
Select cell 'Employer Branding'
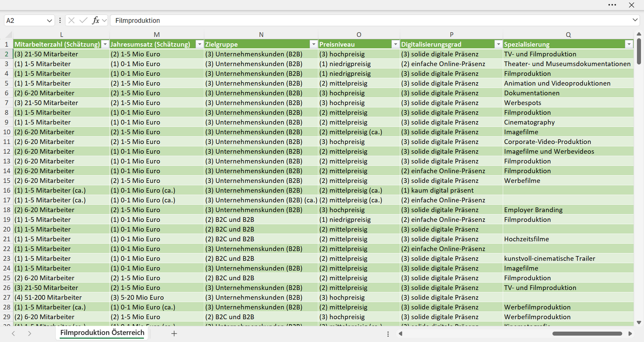pos(568,210)
